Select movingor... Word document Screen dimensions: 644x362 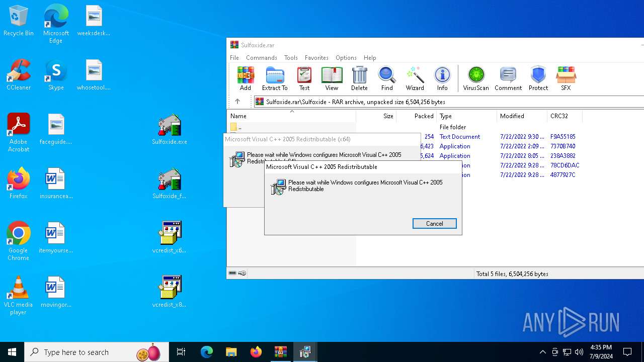56,292
